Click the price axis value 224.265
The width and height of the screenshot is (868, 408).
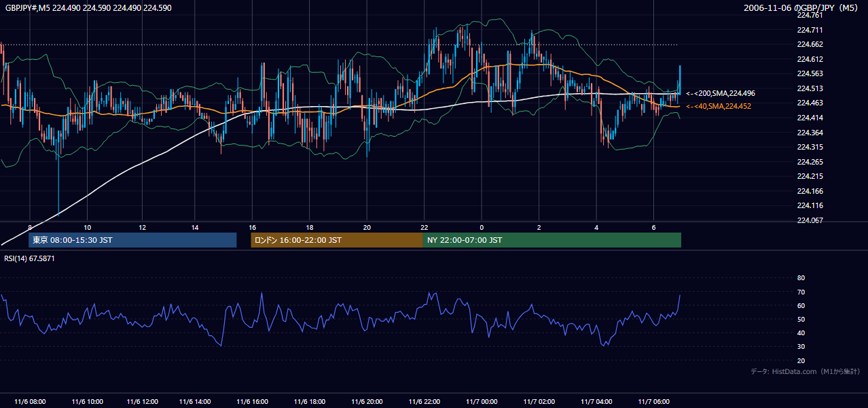pyautogui.click(x=810, y=162)
